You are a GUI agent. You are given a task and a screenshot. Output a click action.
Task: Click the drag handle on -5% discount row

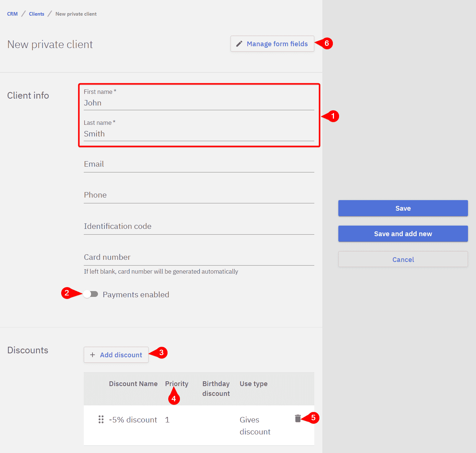point(101,420)
